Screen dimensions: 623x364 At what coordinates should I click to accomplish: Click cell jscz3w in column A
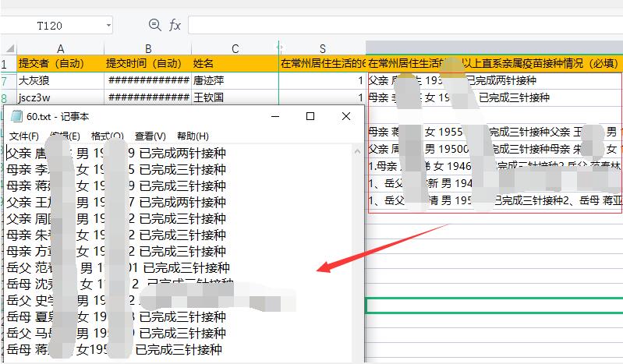click(x=60, y=97)
